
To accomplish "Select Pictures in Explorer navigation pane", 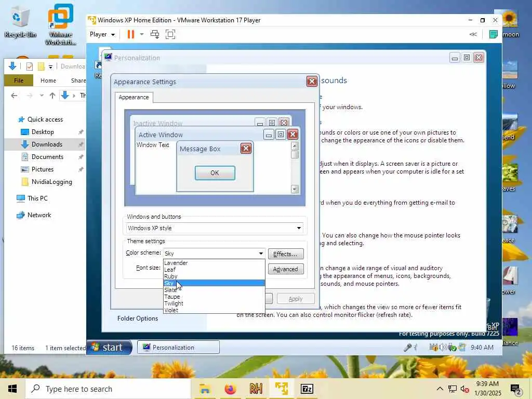I will pyautogui.click(x=42, y=169).
